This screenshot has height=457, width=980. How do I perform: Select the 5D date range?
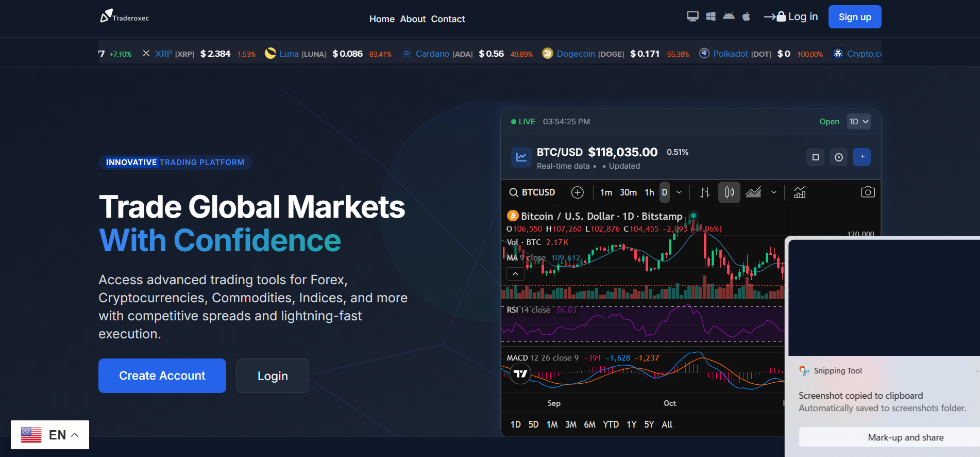(533, 425)
